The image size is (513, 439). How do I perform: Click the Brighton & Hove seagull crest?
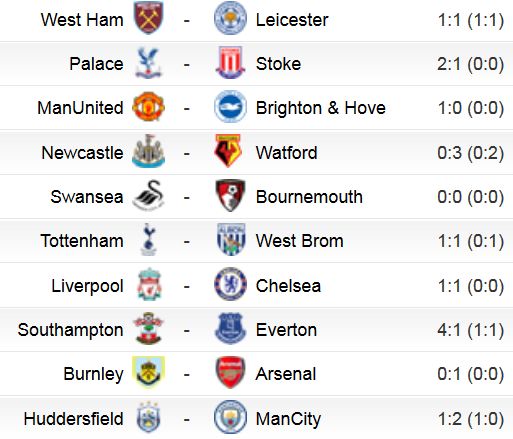(x=230, y=107)
